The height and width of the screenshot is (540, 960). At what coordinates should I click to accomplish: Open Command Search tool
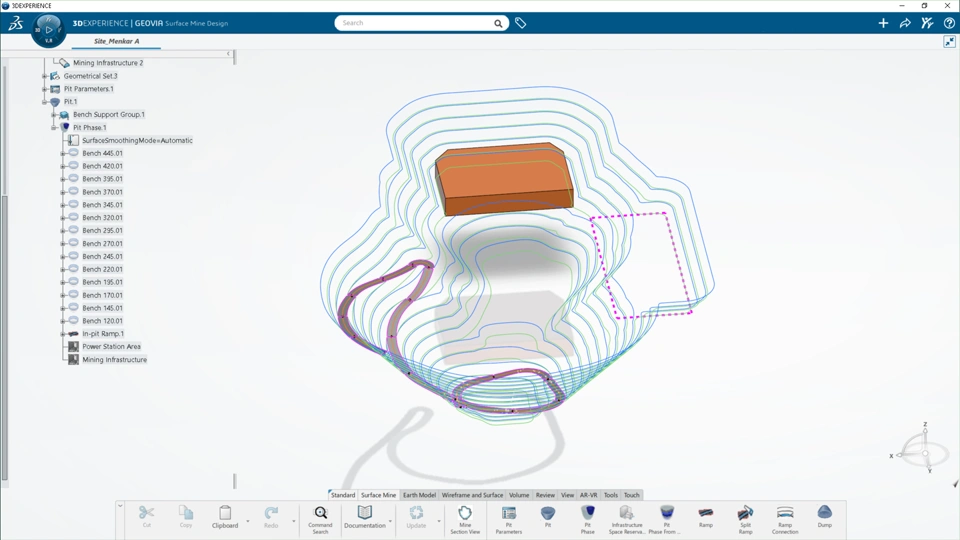tap(320, 520)
